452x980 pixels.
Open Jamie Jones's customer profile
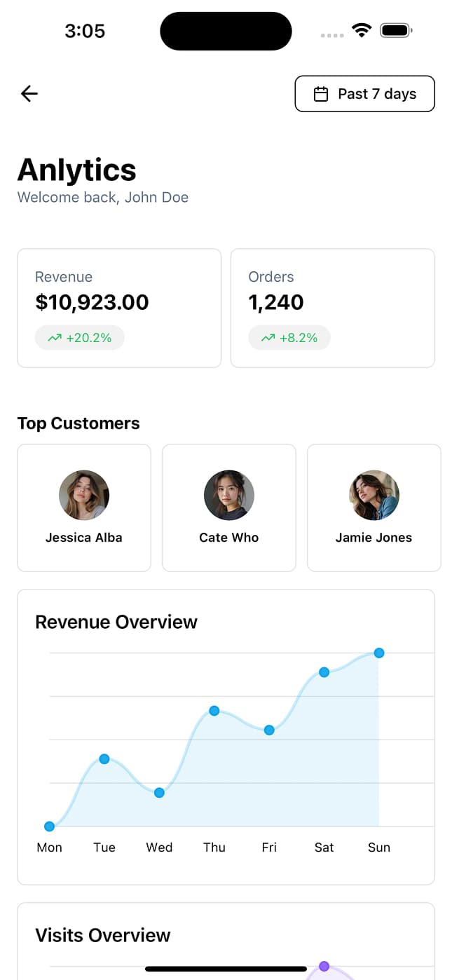[374, 508]
